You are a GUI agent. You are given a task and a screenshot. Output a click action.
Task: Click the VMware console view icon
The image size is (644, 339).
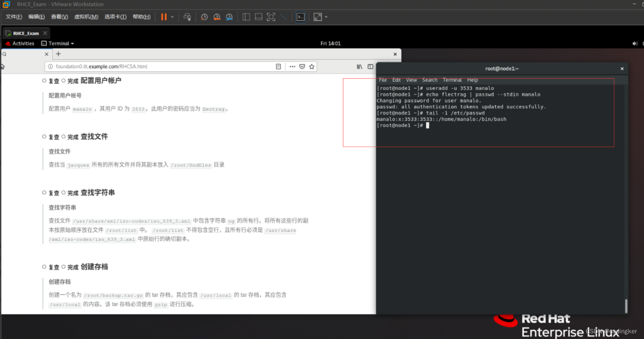pos(300,17)
